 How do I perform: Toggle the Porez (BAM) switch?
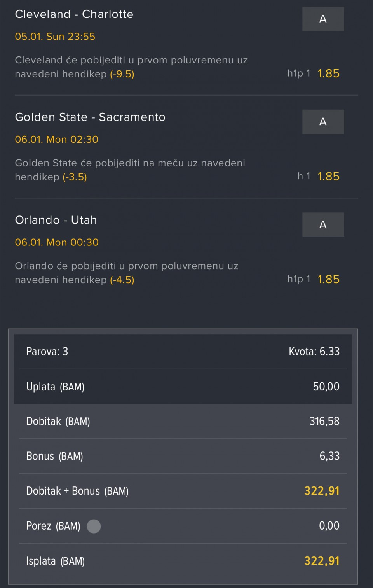pos(94,526)
